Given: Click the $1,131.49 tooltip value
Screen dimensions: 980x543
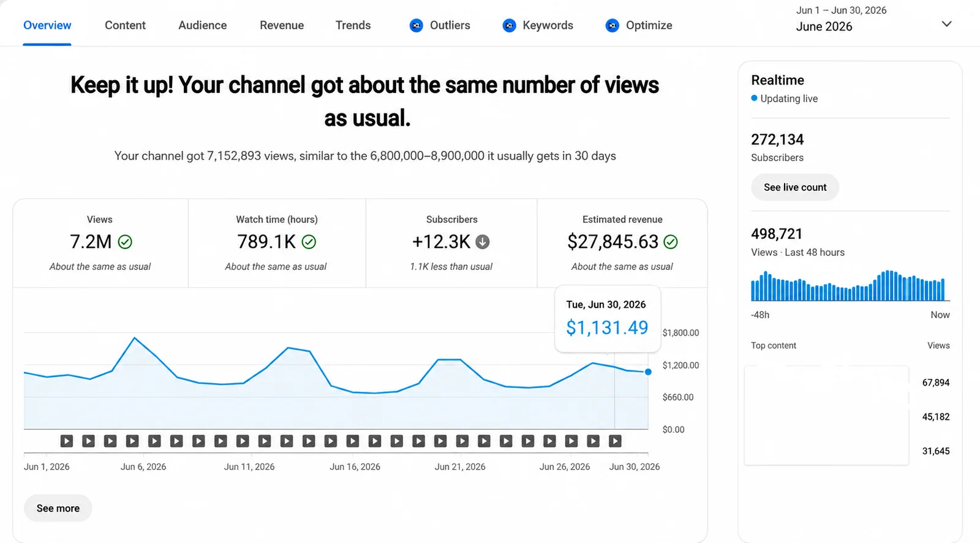Looking at the screenshot, I should coord(607,328).
